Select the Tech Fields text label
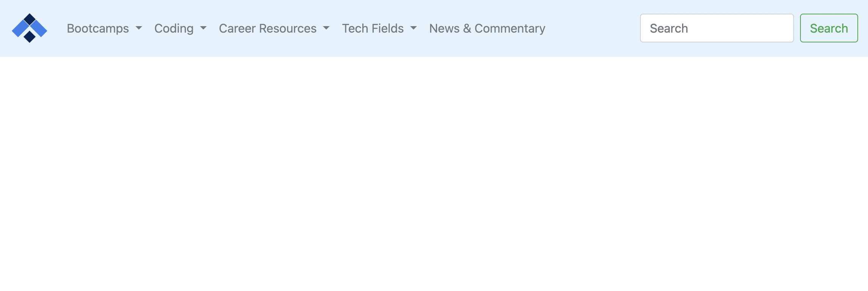This screenshot has height=291, width=868. [x=373, y=28]
